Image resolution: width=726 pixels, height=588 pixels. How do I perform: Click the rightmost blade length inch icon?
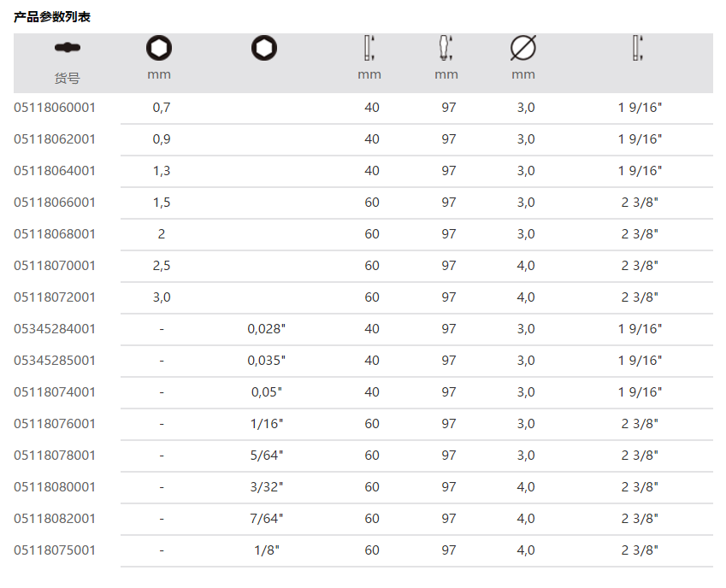[x=637, y=49]
